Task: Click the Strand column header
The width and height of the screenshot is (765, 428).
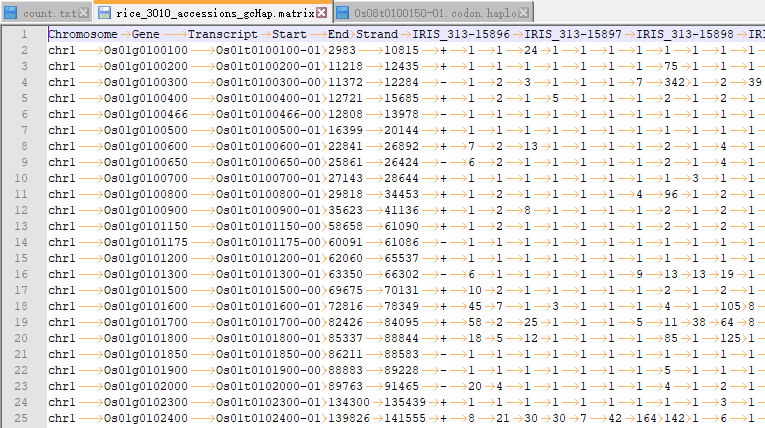Action: pos(377,34)
